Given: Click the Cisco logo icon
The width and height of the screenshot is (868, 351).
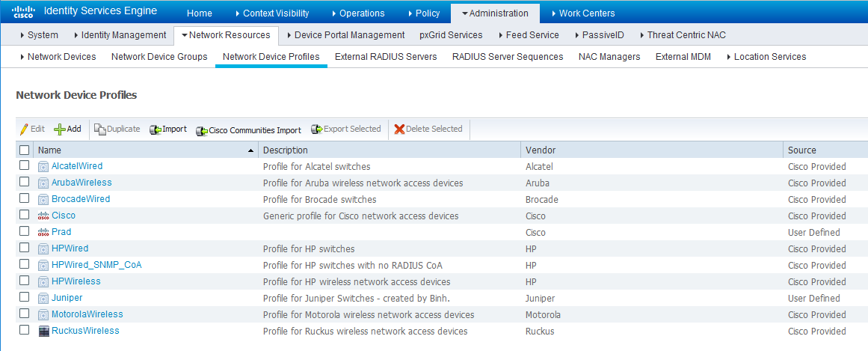Looking at the screenshot, I should (x=22, y=12).
